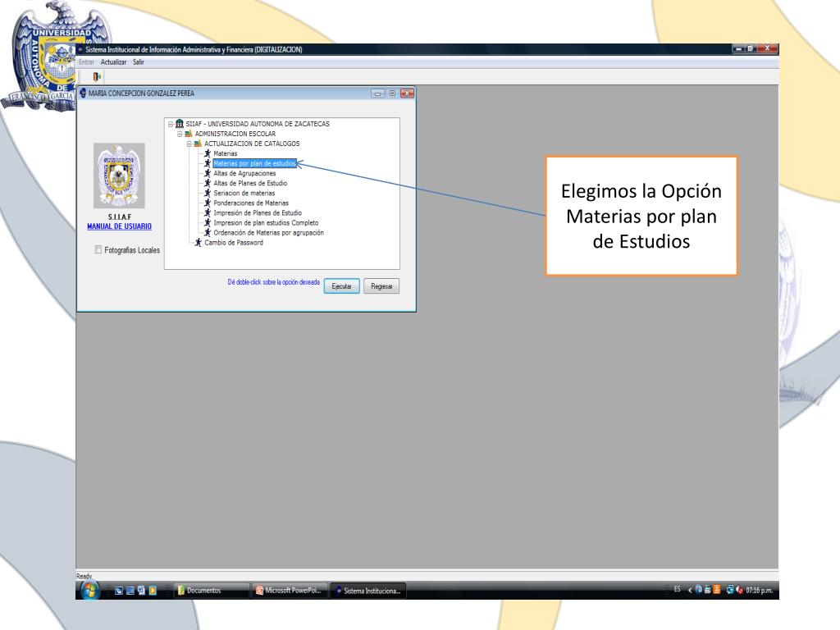Click the Sistema Institucional title bar icon
The image size is (840, 630).
click(x=80, y=50)
